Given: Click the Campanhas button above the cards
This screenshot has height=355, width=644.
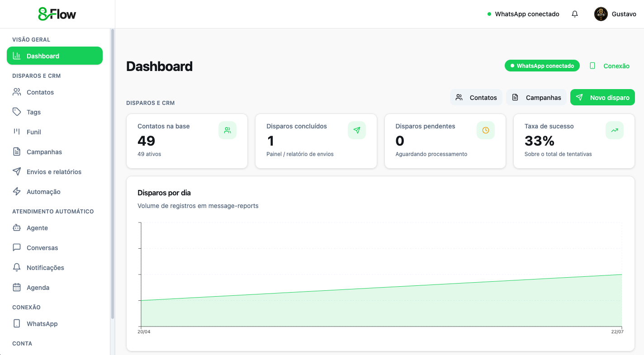Looking at the screenshot, I should 536,97.
